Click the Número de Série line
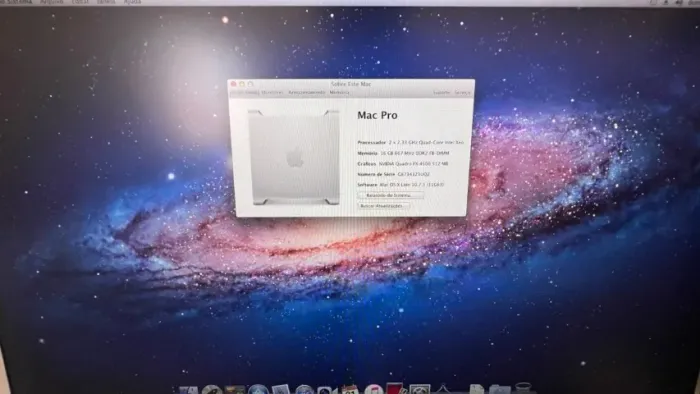The width and height of the screenshot is (700, 394). click(x=393, y=174)
